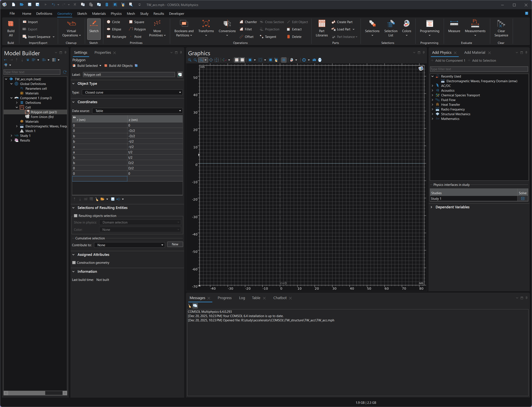Open the Data source dropdown

(137, 111)
